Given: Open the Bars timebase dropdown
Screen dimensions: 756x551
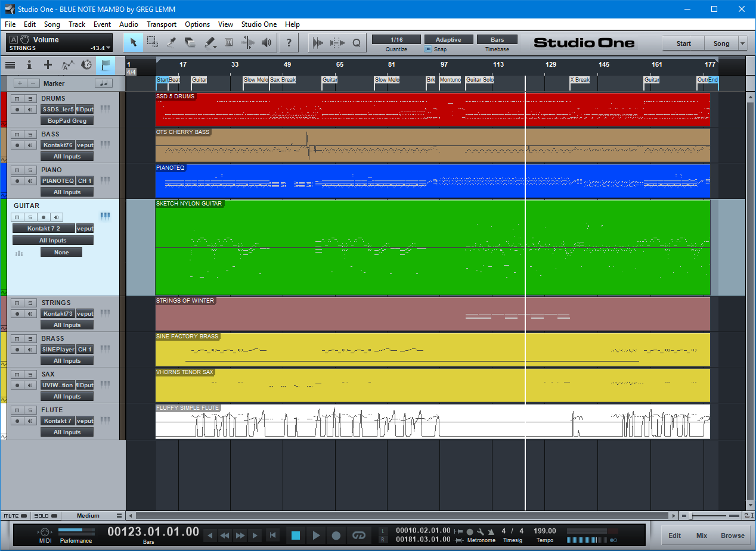Looking at the screenshot, I should click(497, 39).
